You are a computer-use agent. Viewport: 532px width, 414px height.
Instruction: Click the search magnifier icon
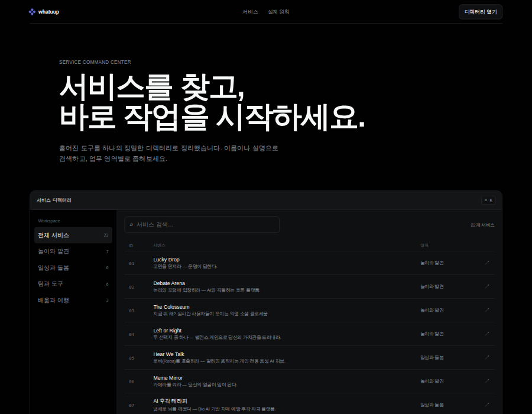click(131, 225)
